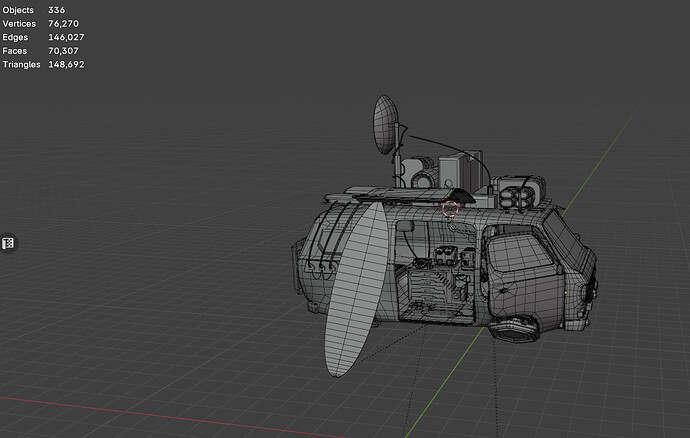The image size is (690, 438).
Task: Select the "Vertices" statistics label
Action: (x=19, y=23)
